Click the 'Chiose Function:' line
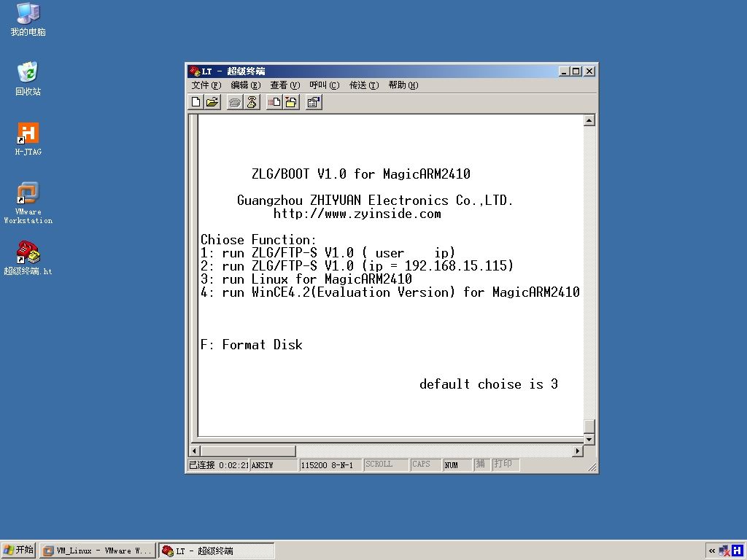Screen dimensions: 747x560 tap(259, 239)
